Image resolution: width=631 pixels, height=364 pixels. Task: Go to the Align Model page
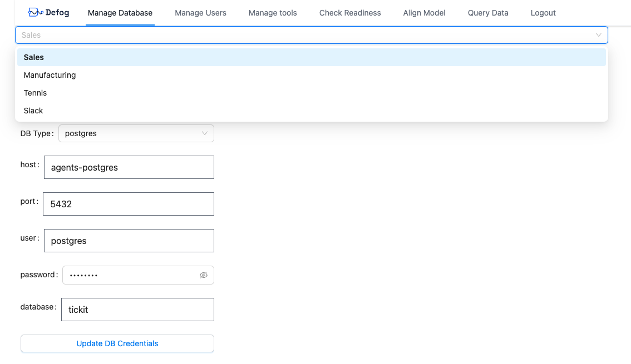tap(424, 12)
